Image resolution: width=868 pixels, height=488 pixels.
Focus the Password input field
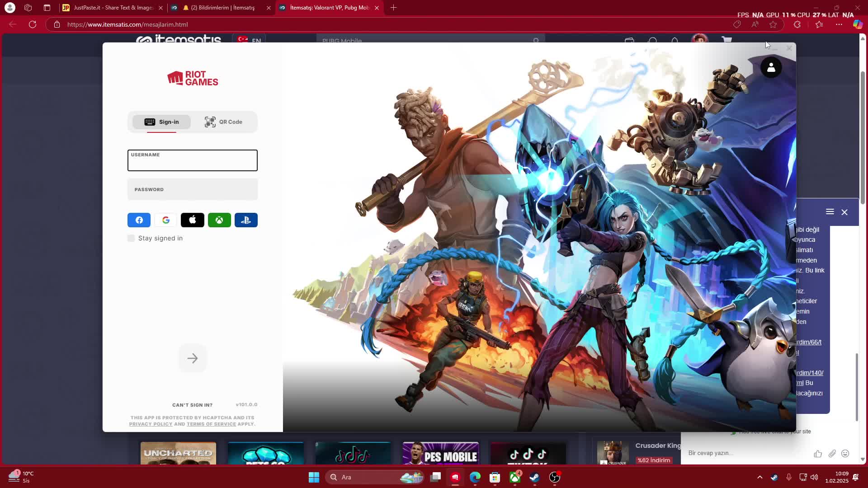point(193,189)
